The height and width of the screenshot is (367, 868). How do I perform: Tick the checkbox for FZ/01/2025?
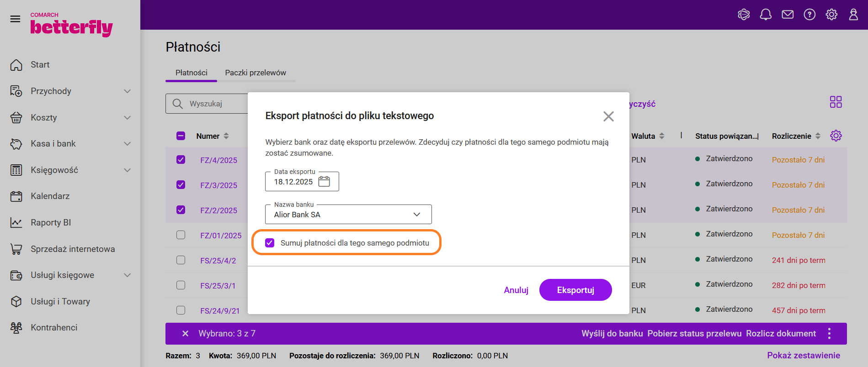click(181, 235)
